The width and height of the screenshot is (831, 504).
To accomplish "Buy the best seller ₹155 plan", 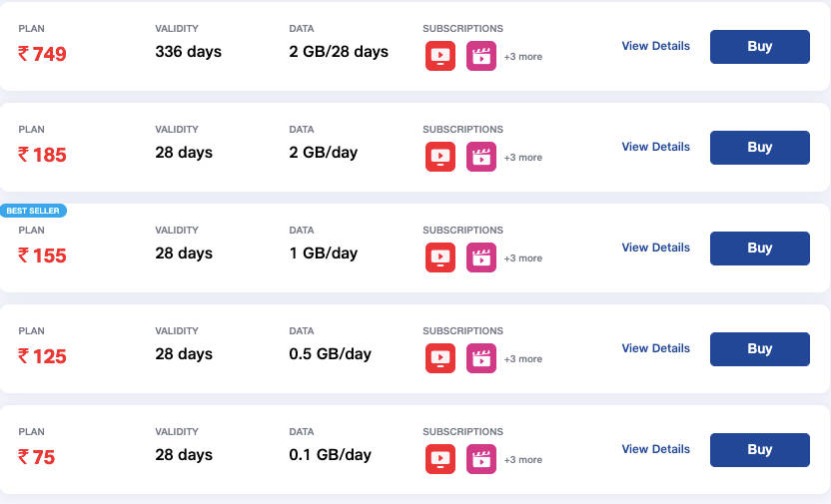I will [759, 249].
